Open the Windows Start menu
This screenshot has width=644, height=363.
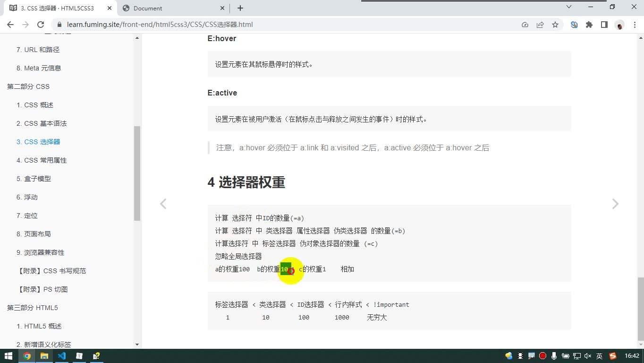pyautogui.click(x=9, y=356)
